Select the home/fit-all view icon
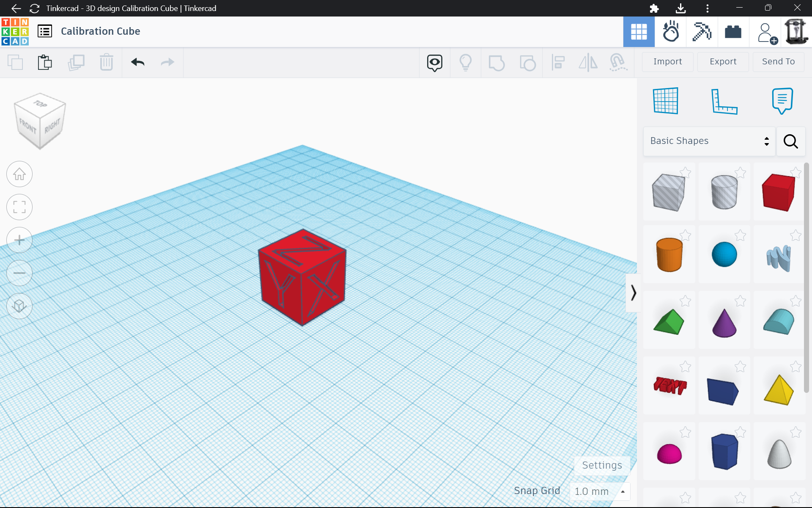Image resolution: width=812 pixels, height=508 pixels. [19, 174]
